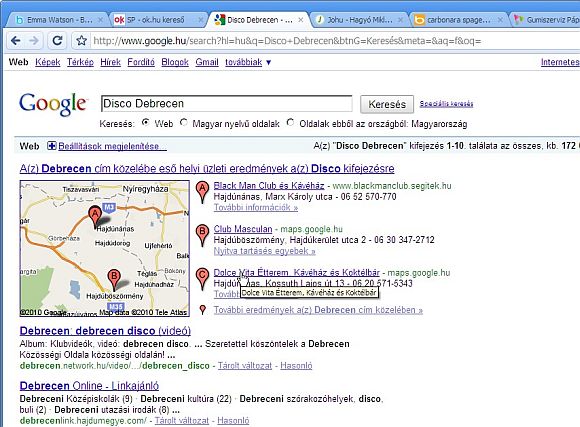Open the továbbiak dropdown menu

point(248,62)
